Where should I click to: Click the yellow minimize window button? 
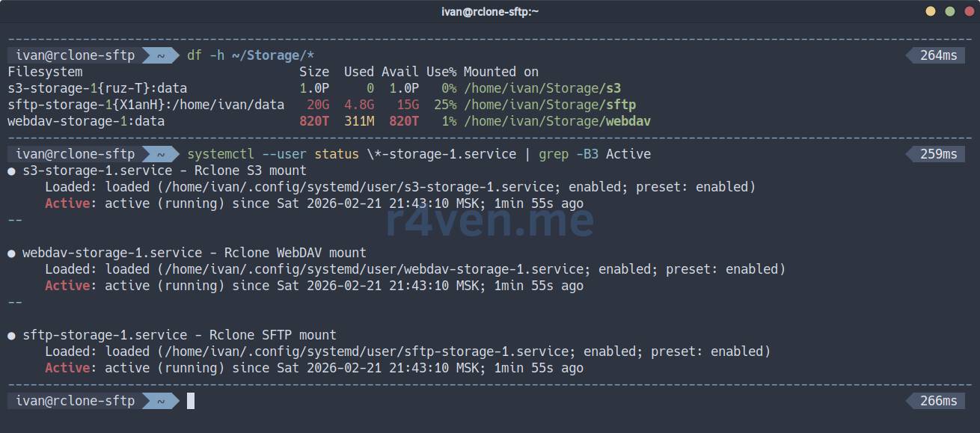(x=931, y=11)
